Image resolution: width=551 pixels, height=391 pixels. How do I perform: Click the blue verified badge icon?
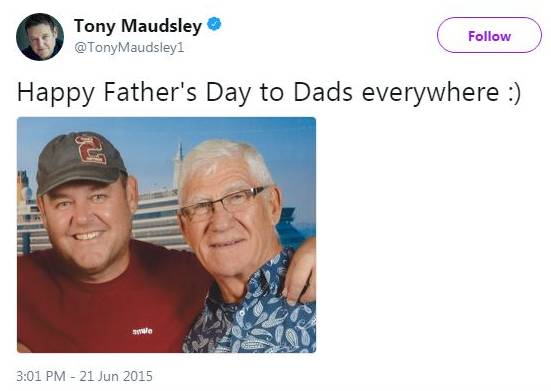pos(214,24)
